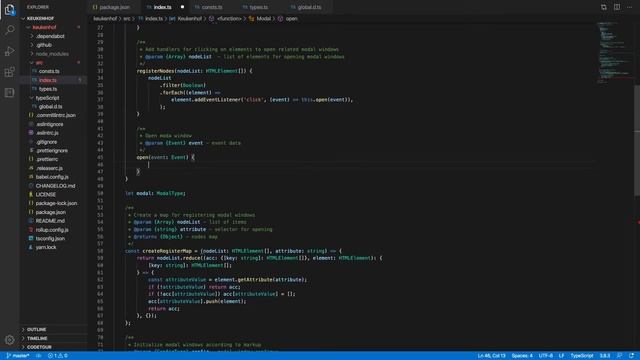Open the Explorer view in the activity bar

tap(9, 9)
